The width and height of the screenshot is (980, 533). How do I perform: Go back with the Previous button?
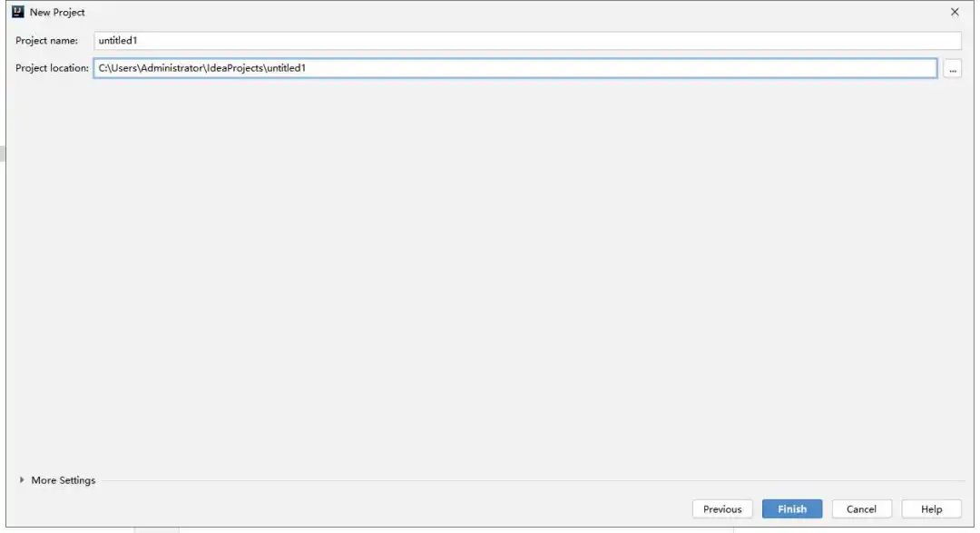(721, 509)
